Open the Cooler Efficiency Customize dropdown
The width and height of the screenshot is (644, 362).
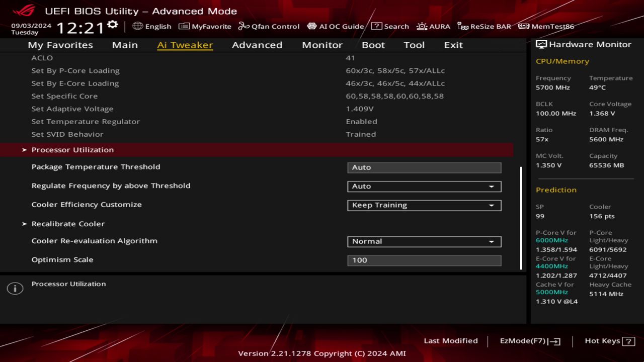tap(424, 205)
